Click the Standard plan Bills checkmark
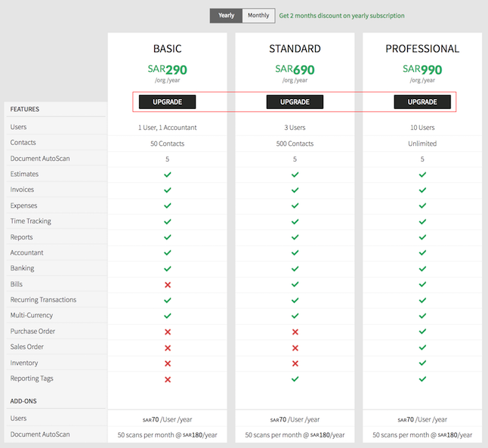This screenshot has width=488, height=448. [x=295, y=284]
